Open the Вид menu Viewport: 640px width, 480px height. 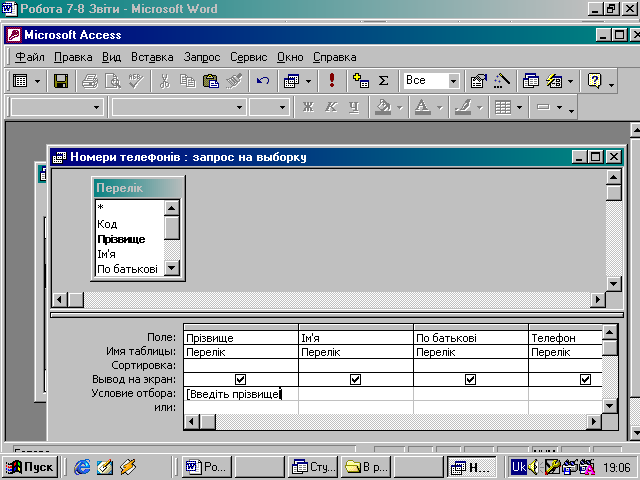[111, 57]
